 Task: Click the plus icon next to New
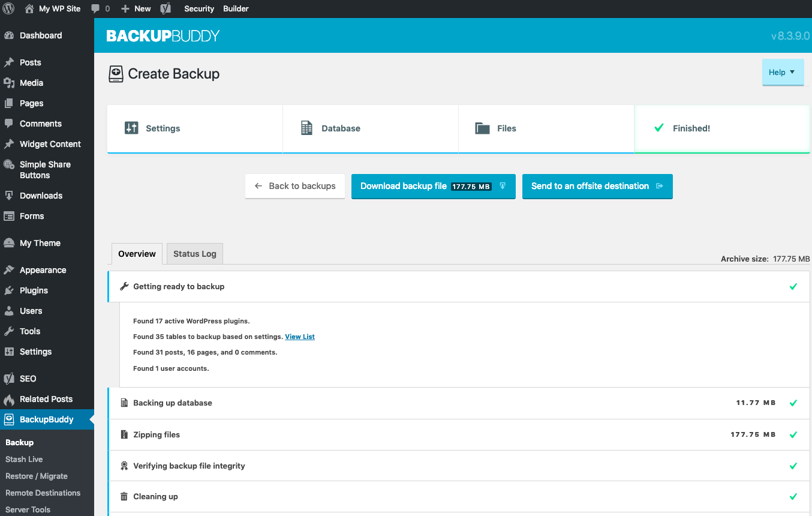125,8
